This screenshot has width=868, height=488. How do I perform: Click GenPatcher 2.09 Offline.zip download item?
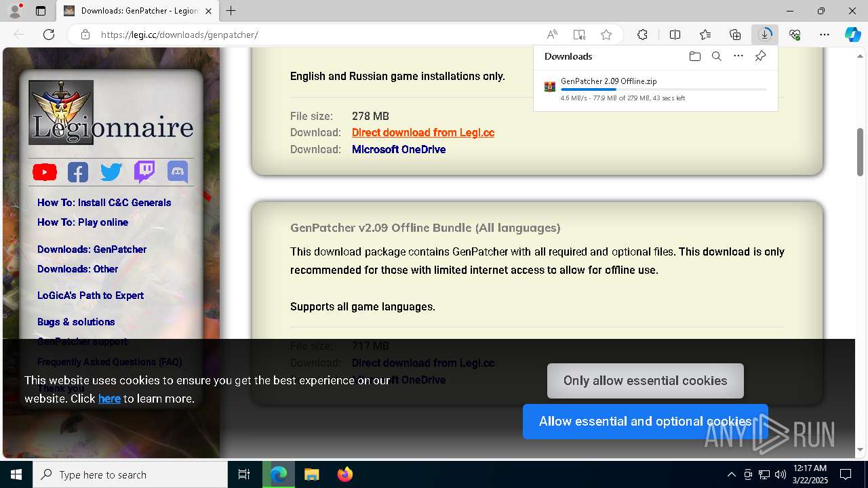coord(655,89)
